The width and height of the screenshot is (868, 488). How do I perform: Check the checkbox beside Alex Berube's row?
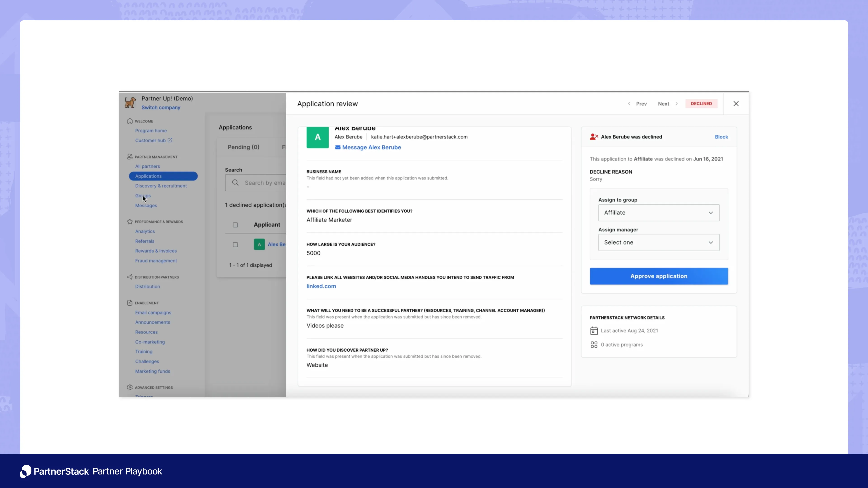point(235,244)
